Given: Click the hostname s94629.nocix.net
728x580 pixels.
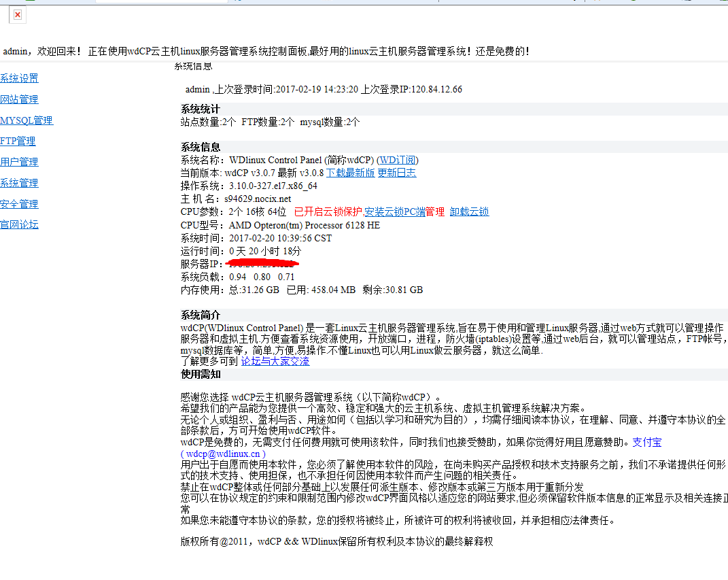Looking at the screenshot, I should click(258, 199).
